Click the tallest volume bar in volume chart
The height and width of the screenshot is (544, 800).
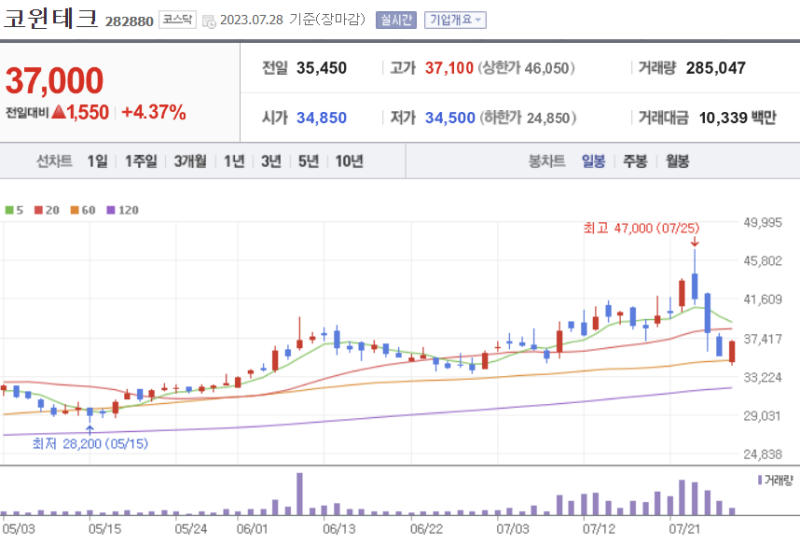tap(299, 493)
